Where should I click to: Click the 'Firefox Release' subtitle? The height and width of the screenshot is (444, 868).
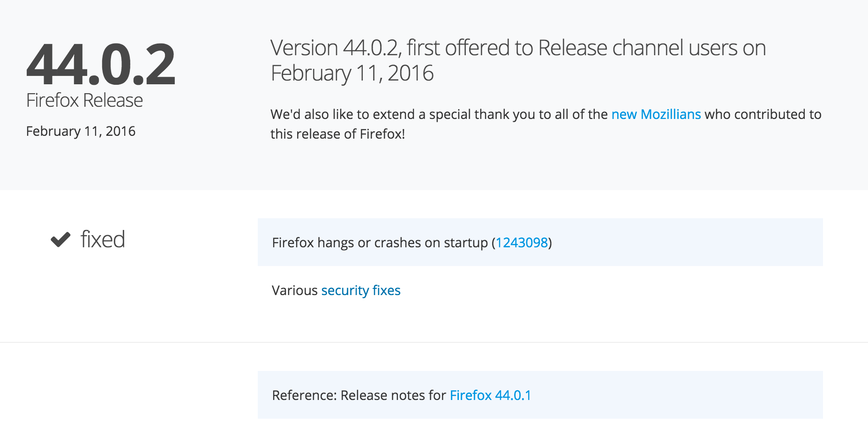84,100
